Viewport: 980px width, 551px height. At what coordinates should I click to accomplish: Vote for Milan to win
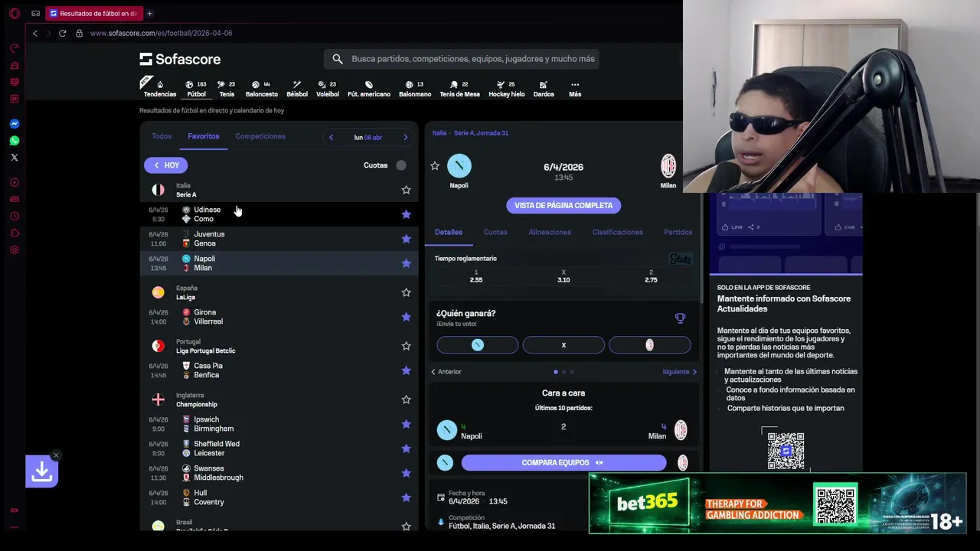point(649,345)
